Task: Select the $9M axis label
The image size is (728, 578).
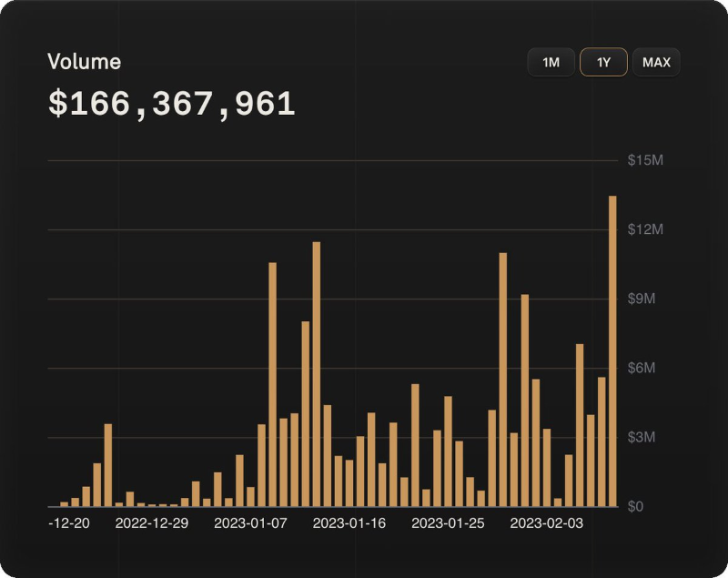Action: pos(643,299)
